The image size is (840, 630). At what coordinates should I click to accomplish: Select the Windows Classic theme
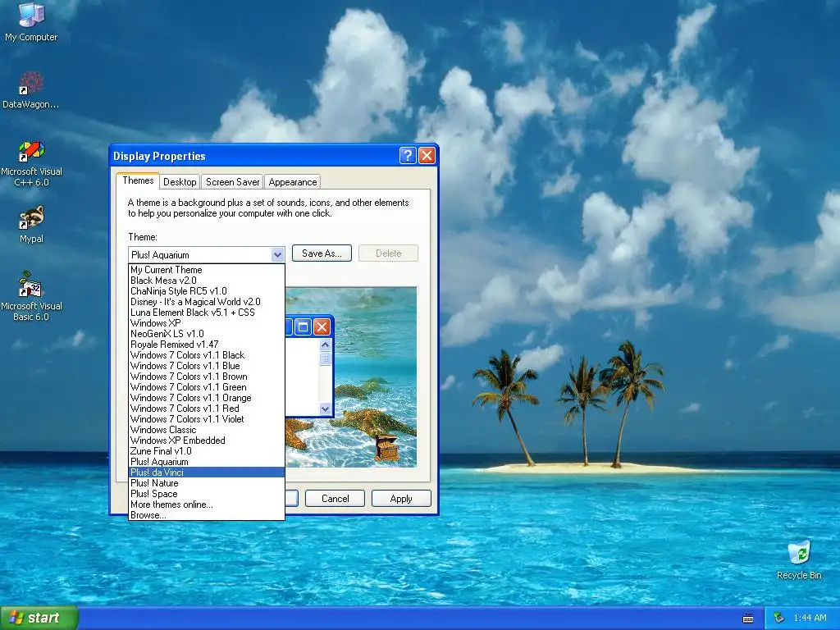(207, 430)
